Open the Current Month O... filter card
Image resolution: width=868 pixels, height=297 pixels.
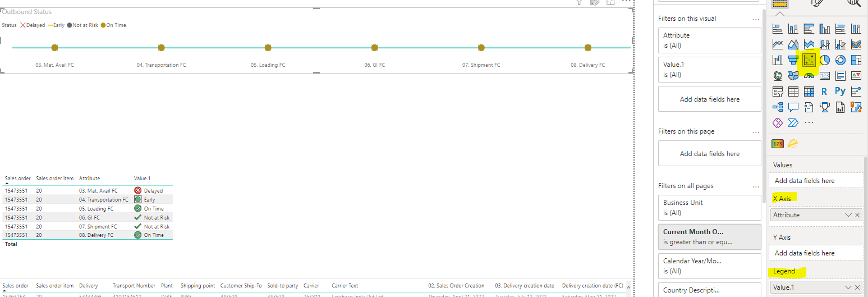(709, 237)
